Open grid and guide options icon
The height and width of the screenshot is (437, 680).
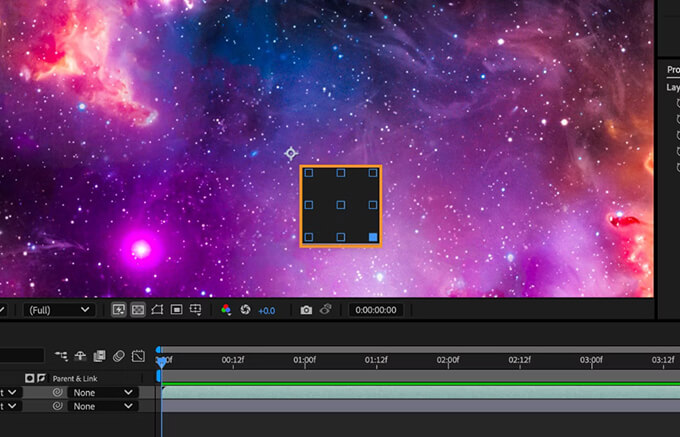point(196,310)
